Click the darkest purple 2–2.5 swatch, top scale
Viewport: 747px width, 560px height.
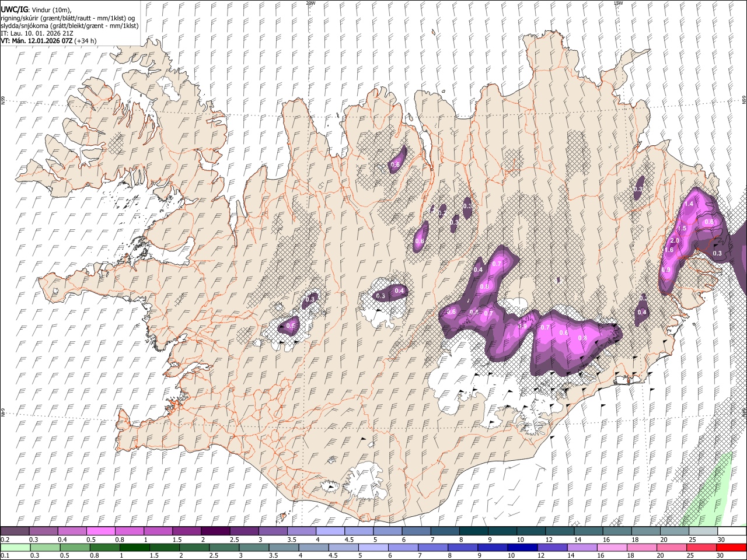[215, 531]
